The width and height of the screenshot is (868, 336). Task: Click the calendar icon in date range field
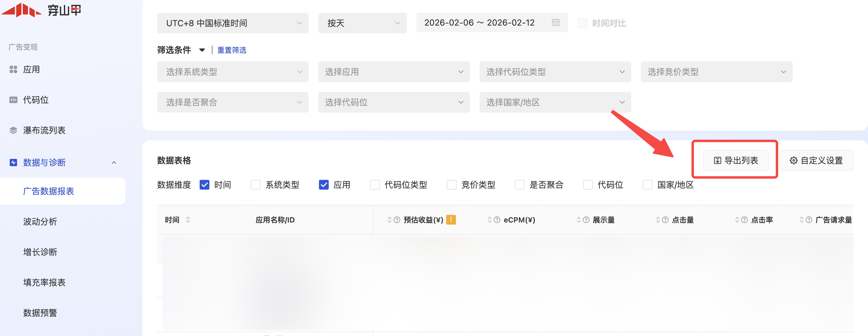point(556,23)
